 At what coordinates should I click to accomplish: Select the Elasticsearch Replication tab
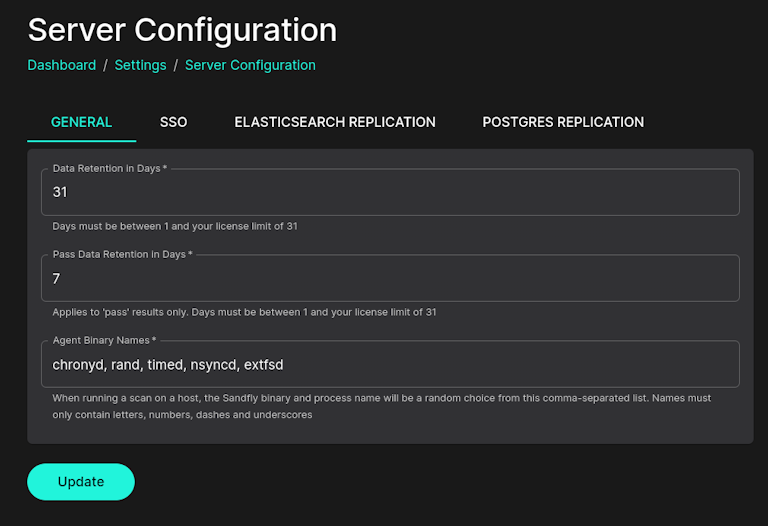pyautogui.click(x=335, y=122)
